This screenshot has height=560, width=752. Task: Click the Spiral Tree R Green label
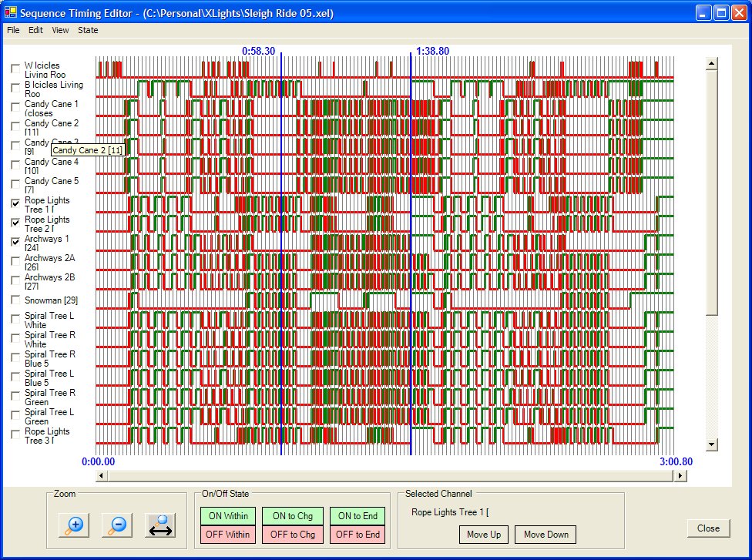[x=50, y=397]
